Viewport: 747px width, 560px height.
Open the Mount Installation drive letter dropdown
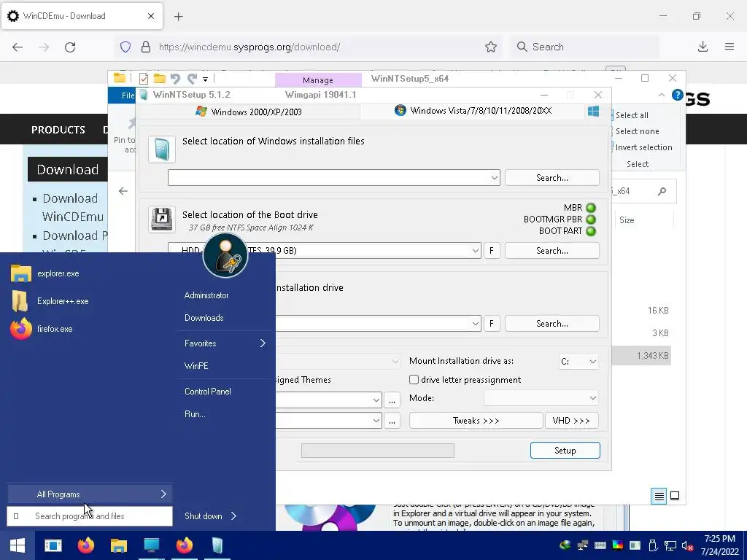point(578,362)
